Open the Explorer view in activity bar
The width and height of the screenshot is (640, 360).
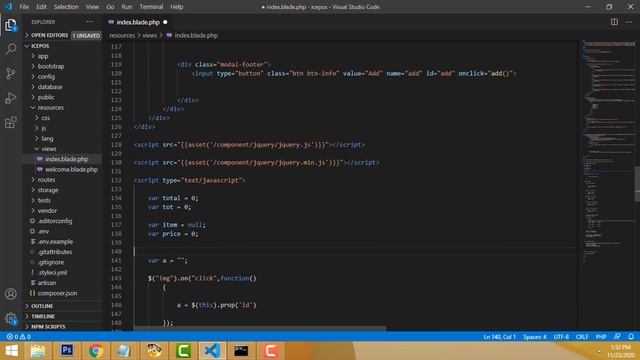click(x=11, y=25)
